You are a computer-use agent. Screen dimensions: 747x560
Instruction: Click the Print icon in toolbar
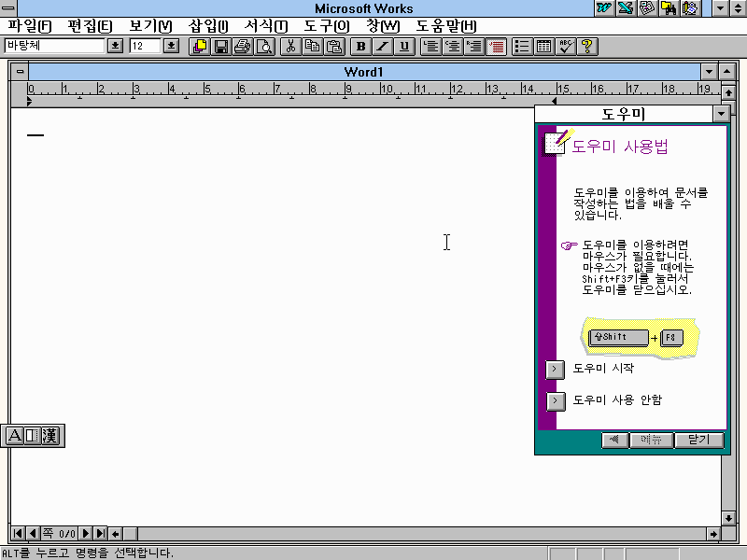pos(243,46)
